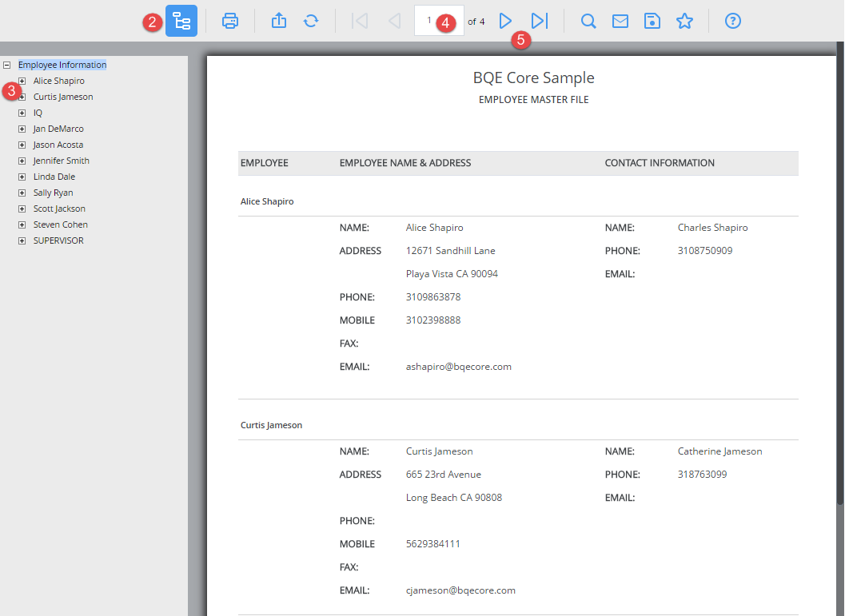The width and height of the screenshot is (845, 616).
Task: Click contact phone 318763099
Action: pos(702,475)
